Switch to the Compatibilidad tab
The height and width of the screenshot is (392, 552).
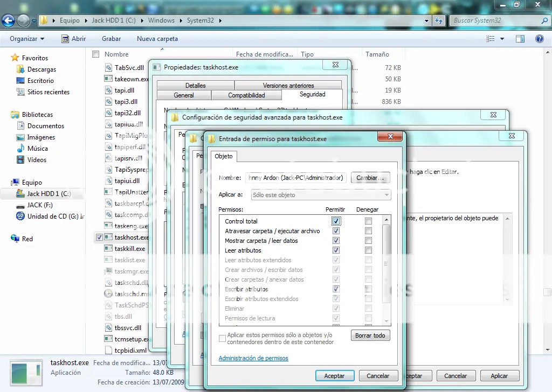(x=246, y=95)
